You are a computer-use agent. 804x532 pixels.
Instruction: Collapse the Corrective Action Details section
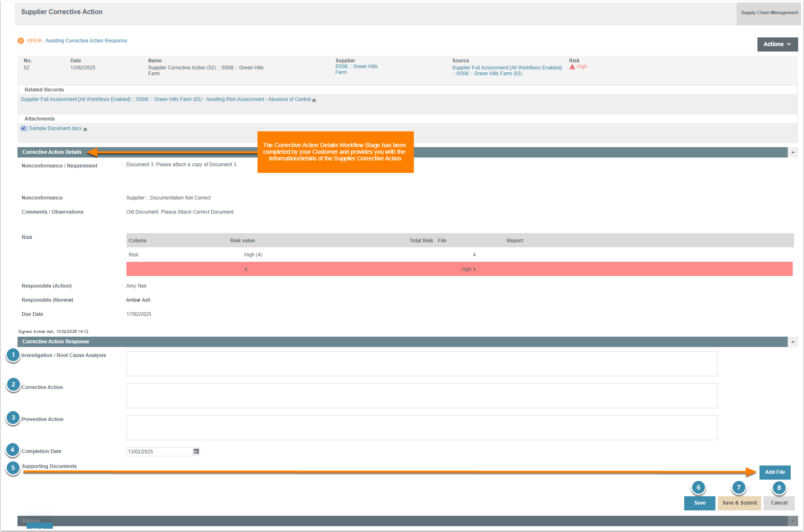(793, 153)
